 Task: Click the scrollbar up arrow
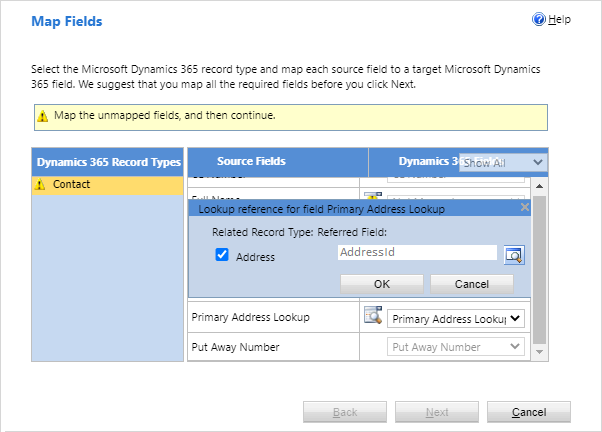click(540, 186)
